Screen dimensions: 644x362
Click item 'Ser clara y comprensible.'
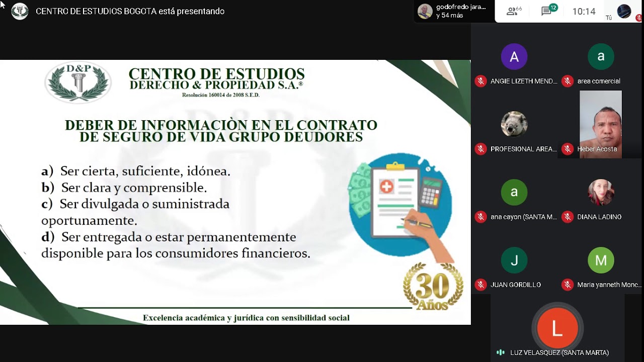click(x=134, y=188)
